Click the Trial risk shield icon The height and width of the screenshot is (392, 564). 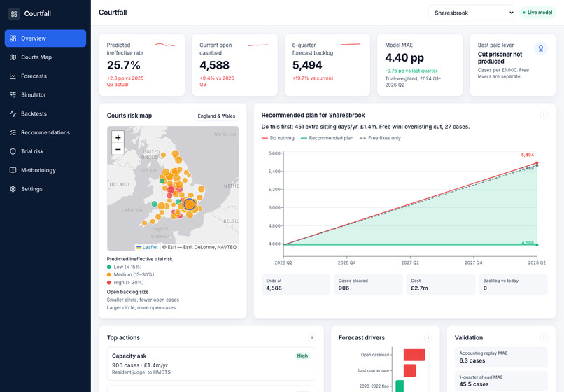pos(13,151)
